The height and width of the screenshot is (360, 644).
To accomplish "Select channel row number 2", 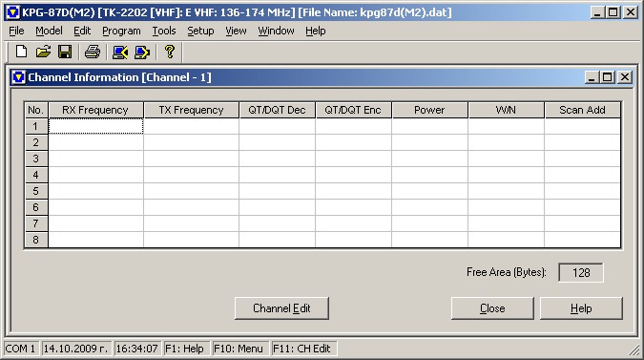I will 36,142.
